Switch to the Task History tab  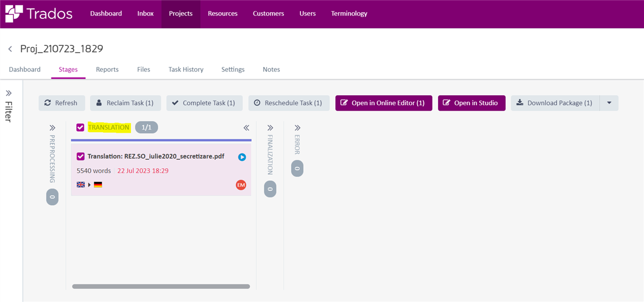(x=186, y=69)
